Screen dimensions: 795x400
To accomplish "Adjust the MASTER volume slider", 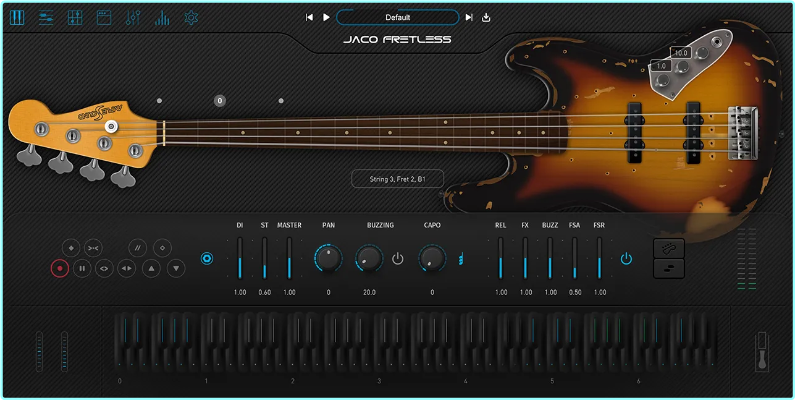I will (290, 258).
